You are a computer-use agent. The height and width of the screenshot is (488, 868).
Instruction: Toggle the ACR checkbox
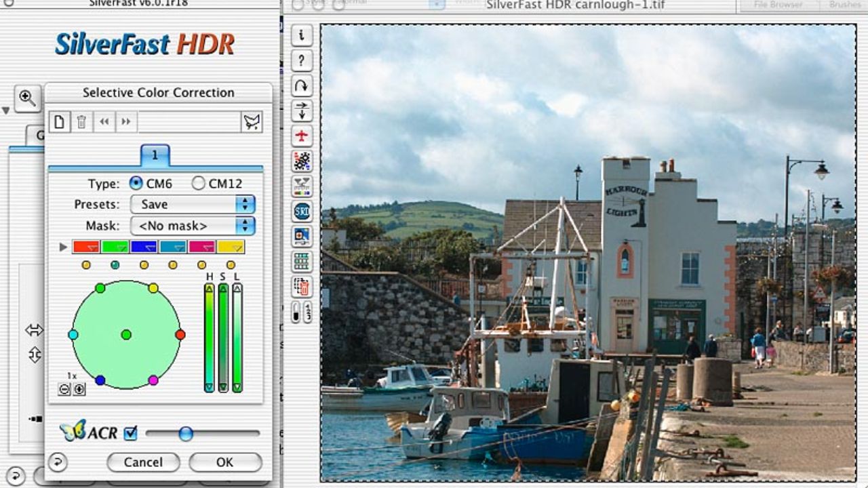coord(130,433)
